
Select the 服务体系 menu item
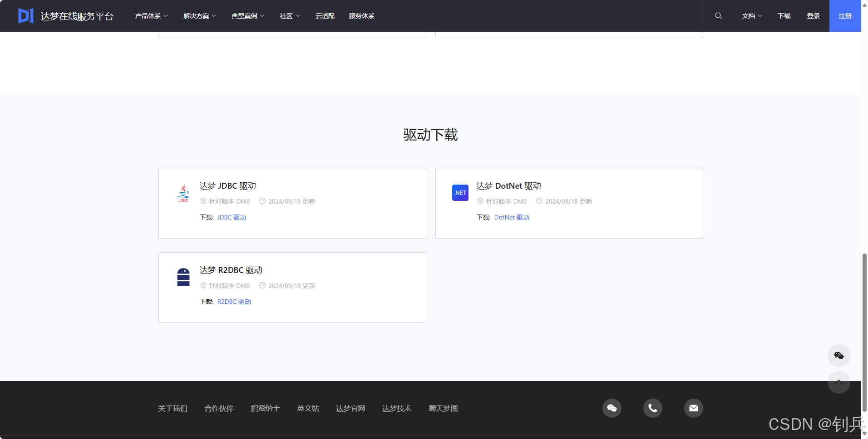[x=361, y=15]
